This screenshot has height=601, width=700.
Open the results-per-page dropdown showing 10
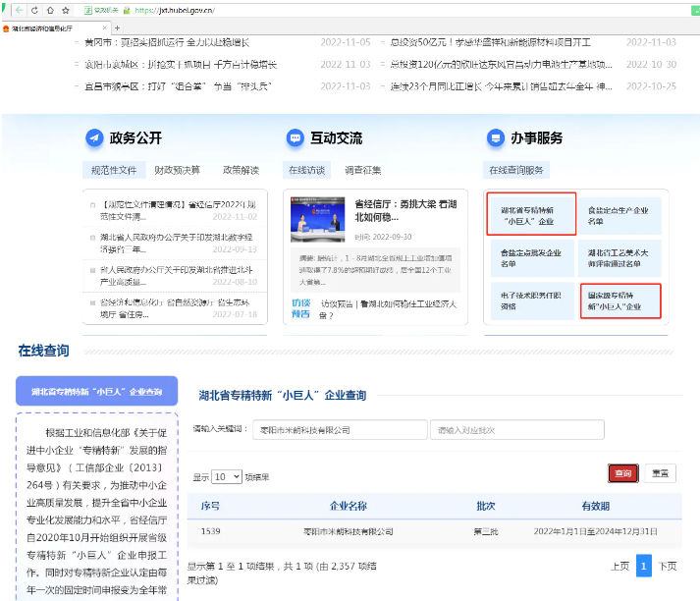point(226,476)
